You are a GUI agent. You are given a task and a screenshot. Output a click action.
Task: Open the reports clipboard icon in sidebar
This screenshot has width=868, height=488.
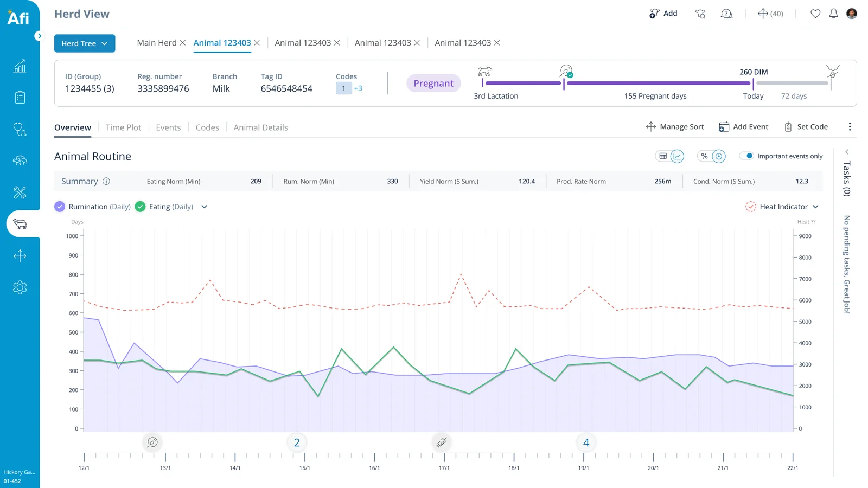(20, 98)
